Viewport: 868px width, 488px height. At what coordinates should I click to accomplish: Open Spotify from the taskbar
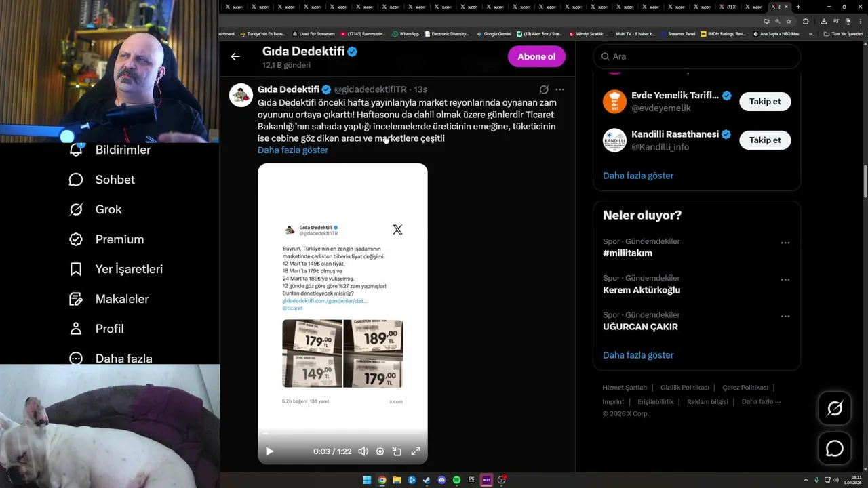pyautogui.click(x=456, y=480)
